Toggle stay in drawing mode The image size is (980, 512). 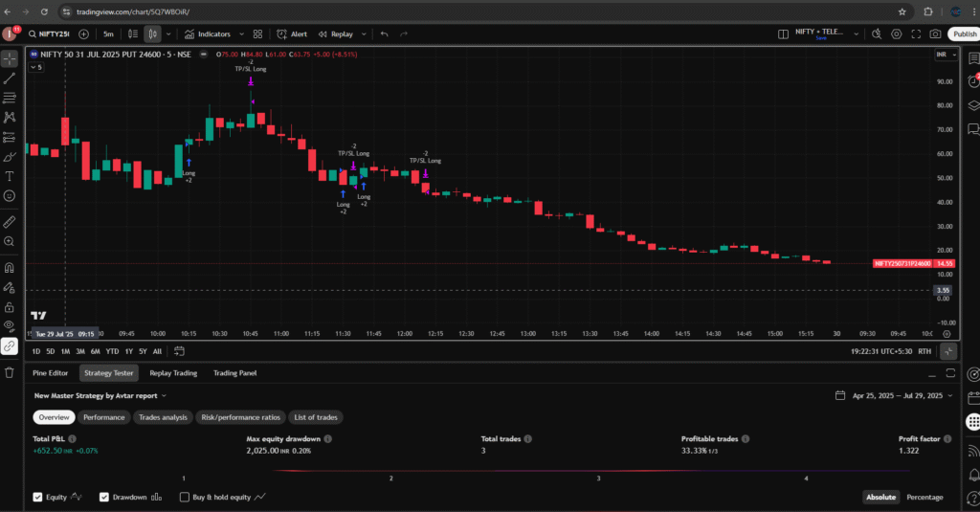pyautogui.click(x=10, y=287)
